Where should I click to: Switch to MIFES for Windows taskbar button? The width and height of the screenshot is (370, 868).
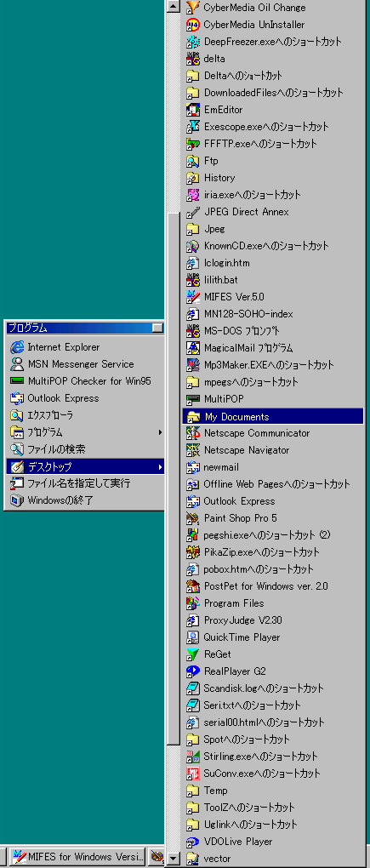[77, 857]
